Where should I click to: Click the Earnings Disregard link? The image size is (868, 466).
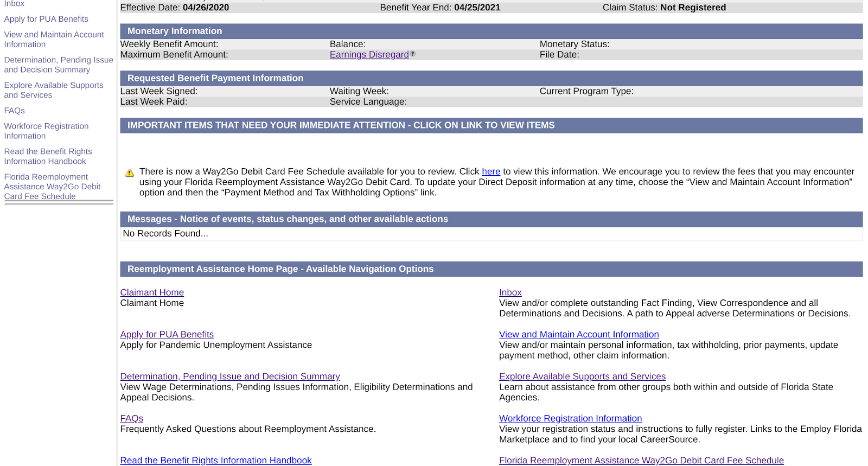(x=369, y=55)
